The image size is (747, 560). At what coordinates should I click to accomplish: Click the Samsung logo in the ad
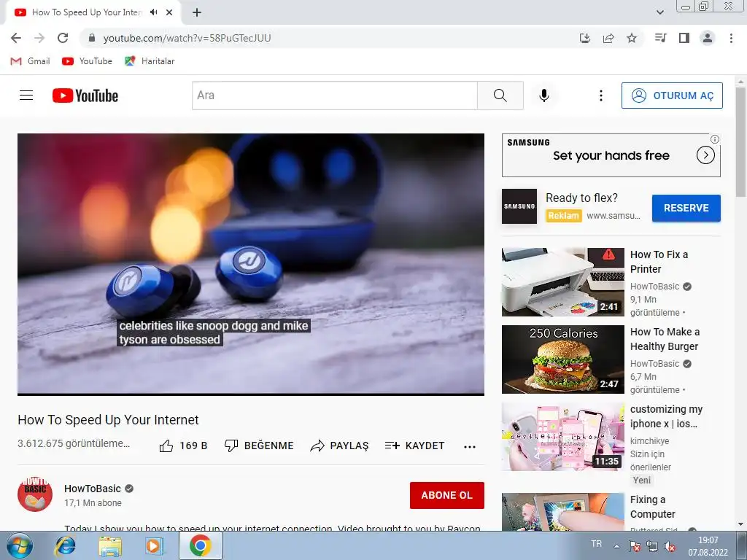pyautogui.click(x=519, y=206)
